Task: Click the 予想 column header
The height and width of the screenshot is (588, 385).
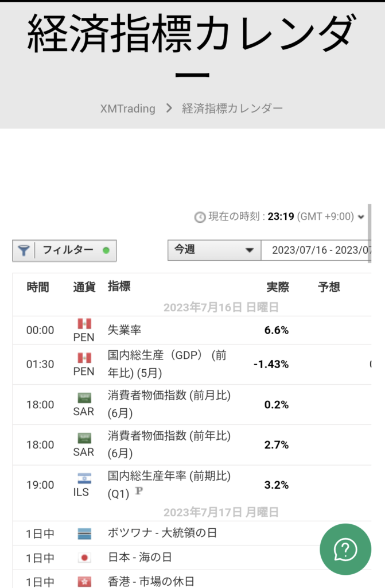Action: tap(329, 287)
